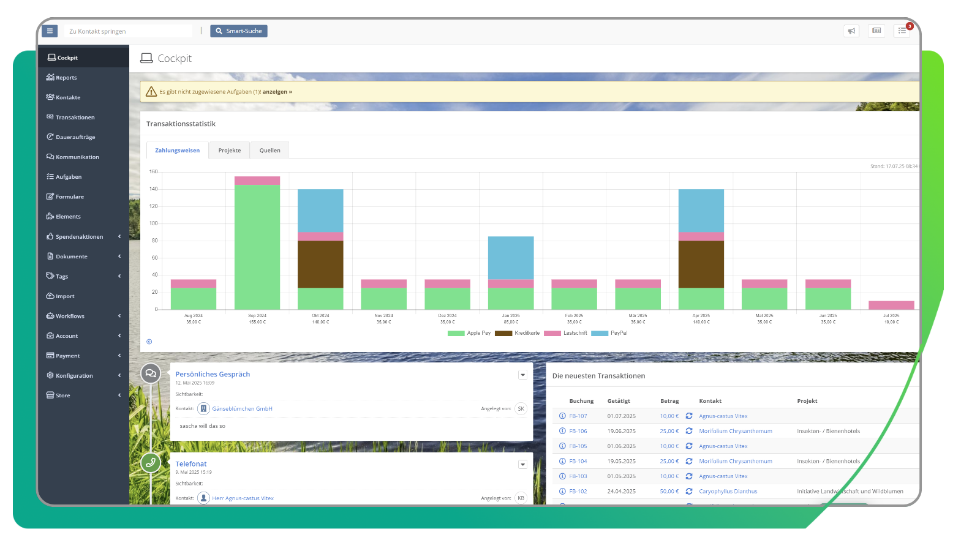Open Daueraufträge from the sidebar
This screenshot has width=980, height=551.
point(75,137)
